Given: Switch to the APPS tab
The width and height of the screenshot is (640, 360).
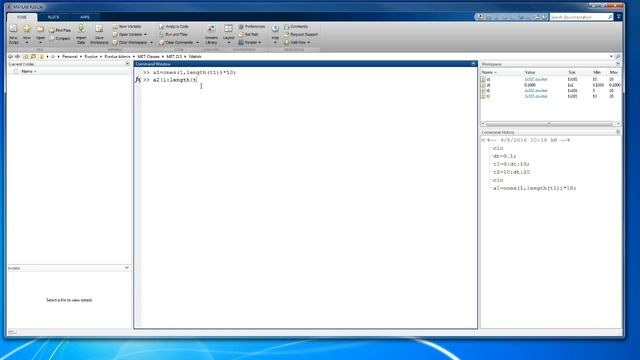Looking at the screenshot, I should pyautogui.click(x=85, y=17).
